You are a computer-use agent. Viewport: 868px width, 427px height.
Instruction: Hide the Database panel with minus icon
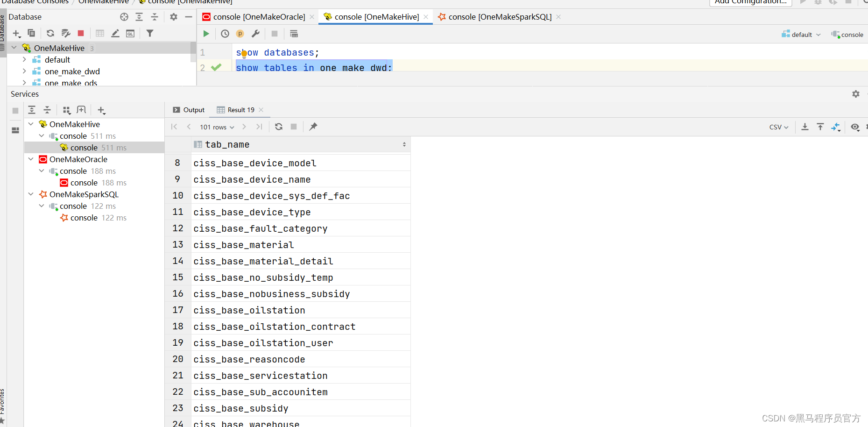(189, 17)
